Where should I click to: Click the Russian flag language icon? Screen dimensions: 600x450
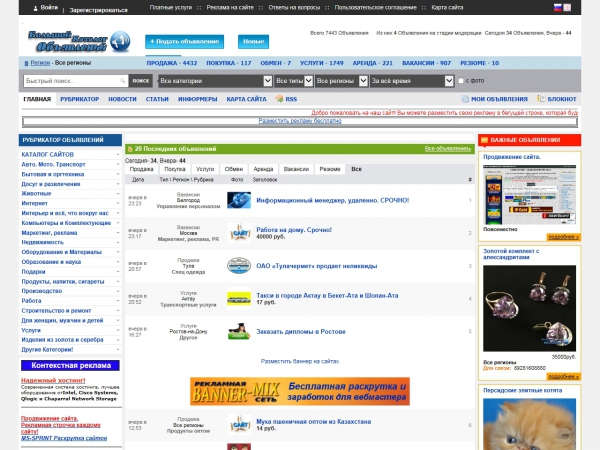tap(558, 7)
